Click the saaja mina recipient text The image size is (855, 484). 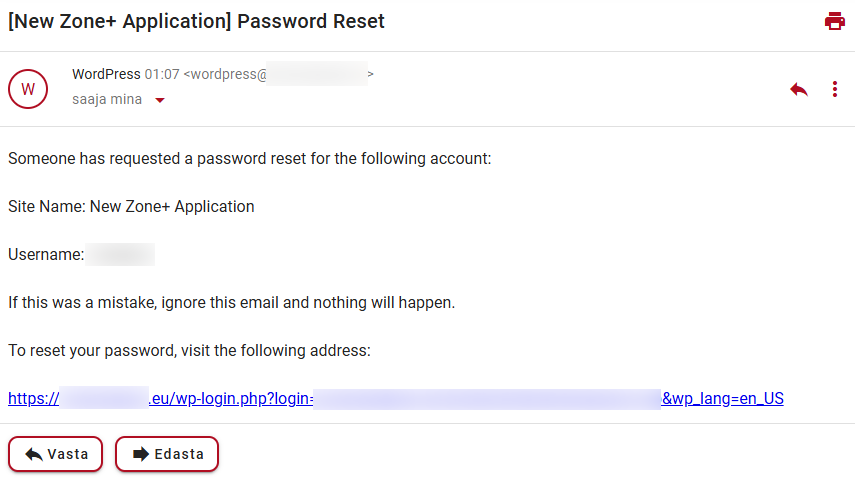[106, 100]
